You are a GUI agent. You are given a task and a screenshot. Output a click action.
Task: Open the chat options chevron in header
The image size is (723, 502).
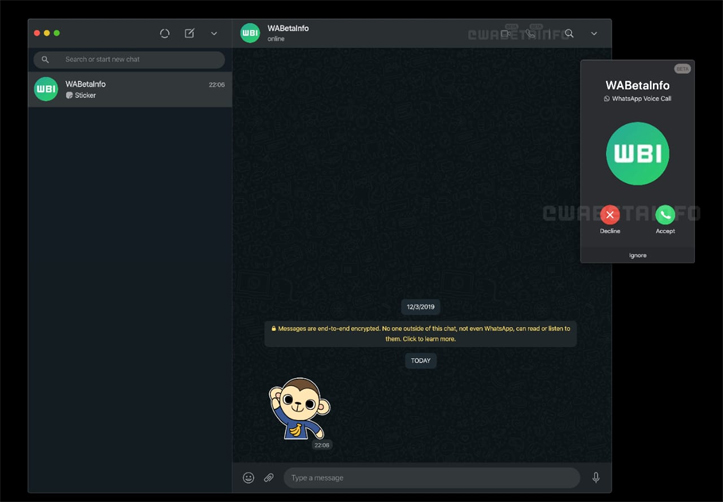pyautogui.click(x=594, y=34)
